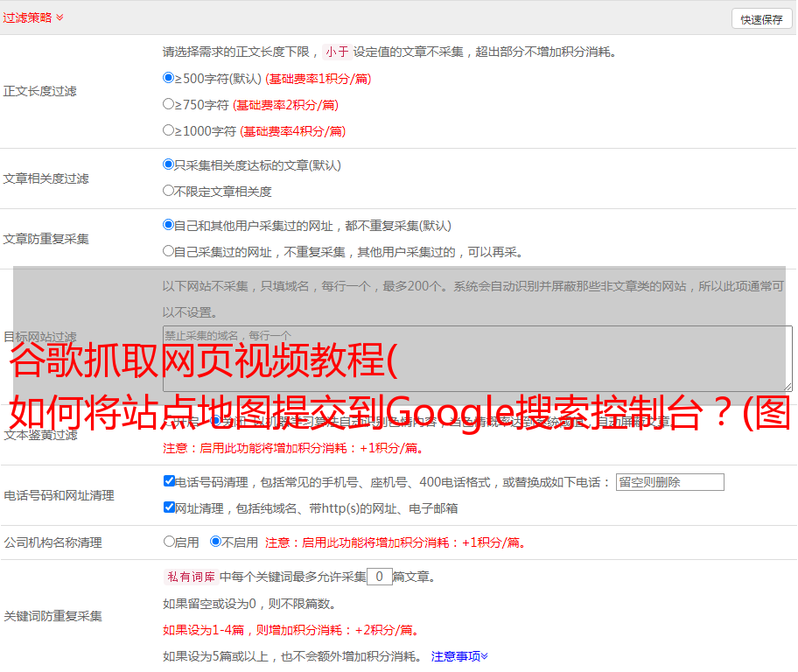The image size is (798, 672).
Task: Grab the domain textarea resize handle
Action: point(787,386)
